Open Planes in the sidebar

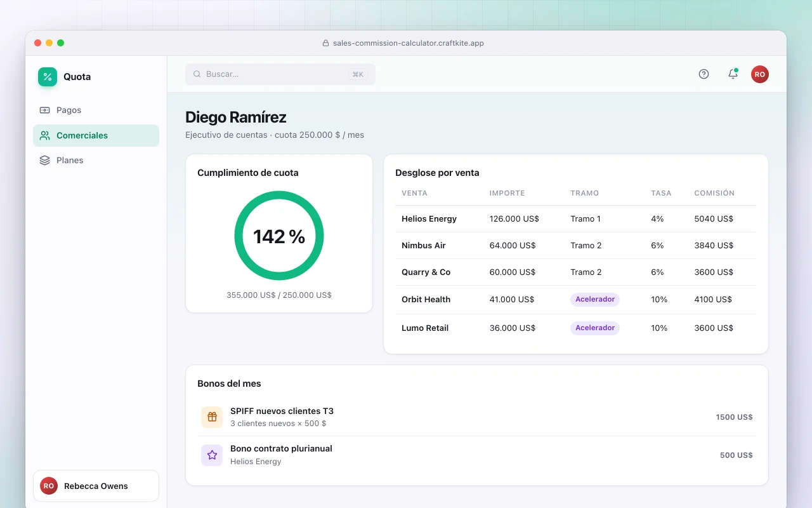(x=96, y=160)
